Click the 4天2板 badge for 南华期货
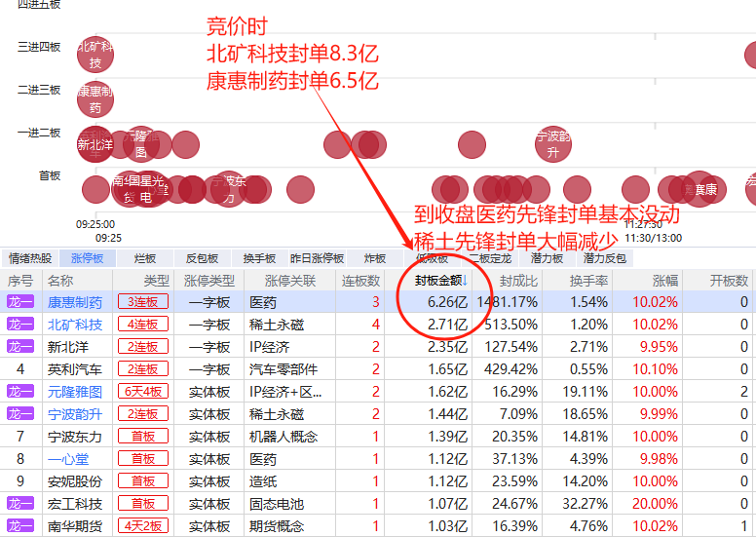Viewport: 756px width, 537px height. [x=142, y=525]
